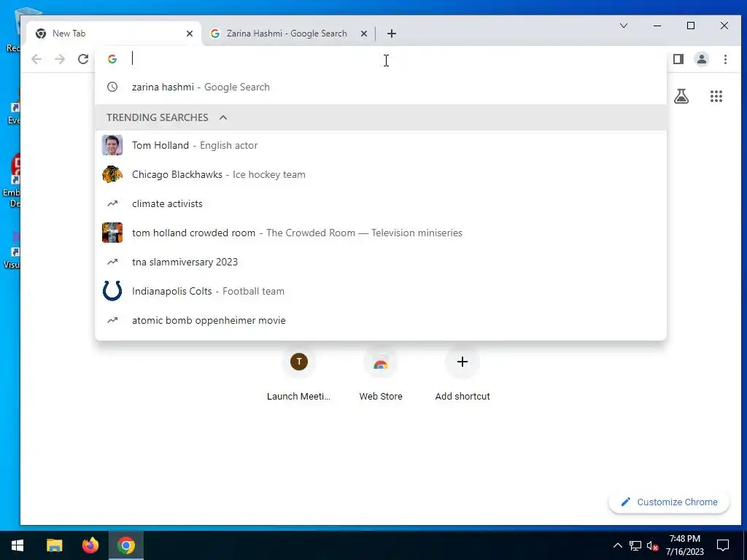The width and height of the screenshot is (747, 560).
Task: Click the trending arrow beside climate activists
Action: (112, 204)
